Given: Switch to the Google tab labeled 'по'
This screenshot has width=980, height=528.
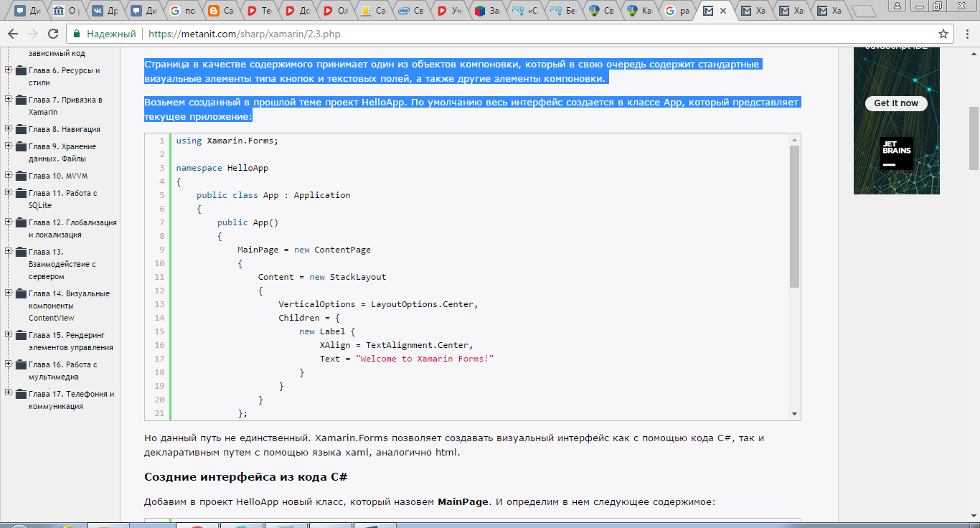Looking at the screenshot, I should [x=183, y=11].
